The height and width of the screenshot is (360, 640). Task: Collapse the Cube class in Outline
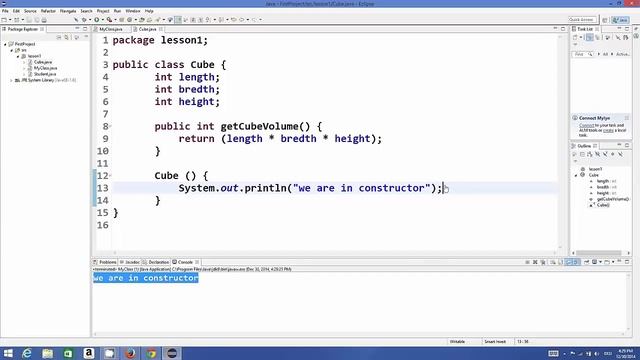click(576, 175)
